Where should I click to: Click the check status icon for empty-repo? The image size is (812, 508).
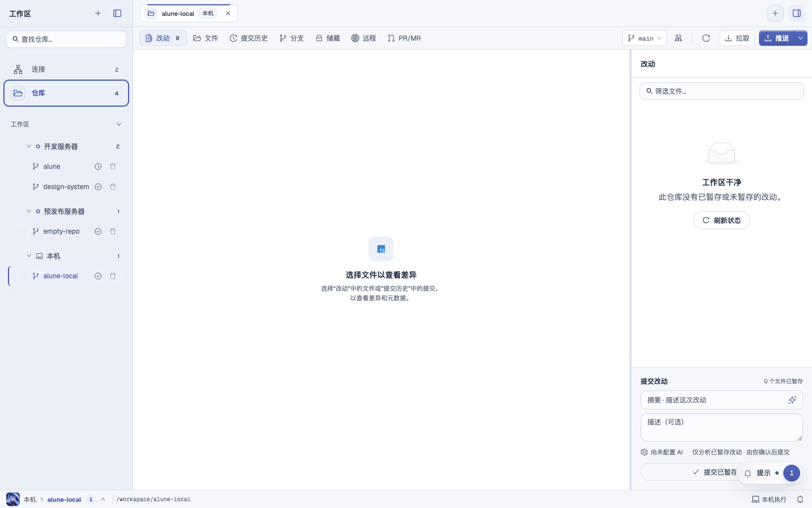coord(98,231)
